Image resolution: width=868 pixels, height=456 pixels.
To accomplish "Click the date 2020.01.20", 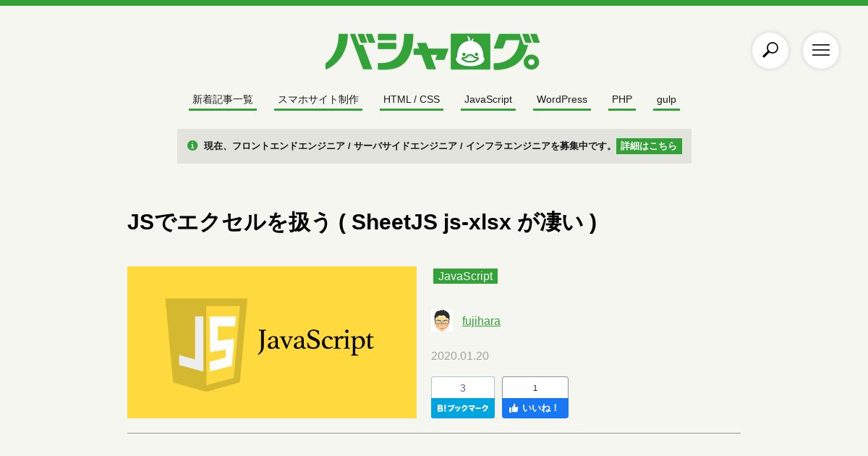I will coord(460,356).
